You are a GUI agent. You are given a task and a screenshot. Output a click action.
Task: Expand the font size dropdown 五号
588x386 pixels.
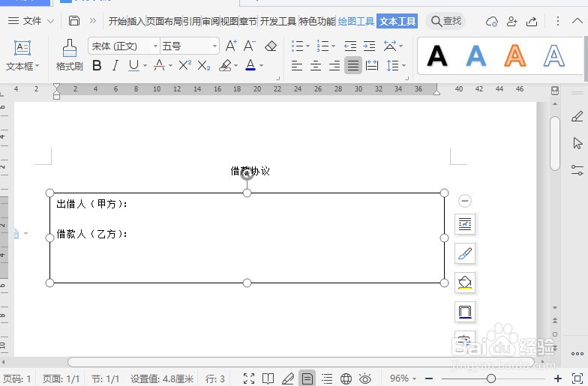pos(214,46)
